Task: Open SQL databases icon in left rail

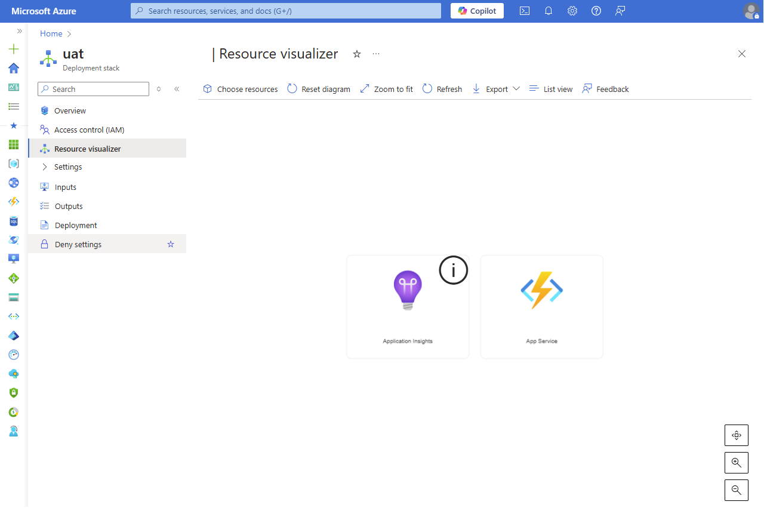Action: click(14, 221)
